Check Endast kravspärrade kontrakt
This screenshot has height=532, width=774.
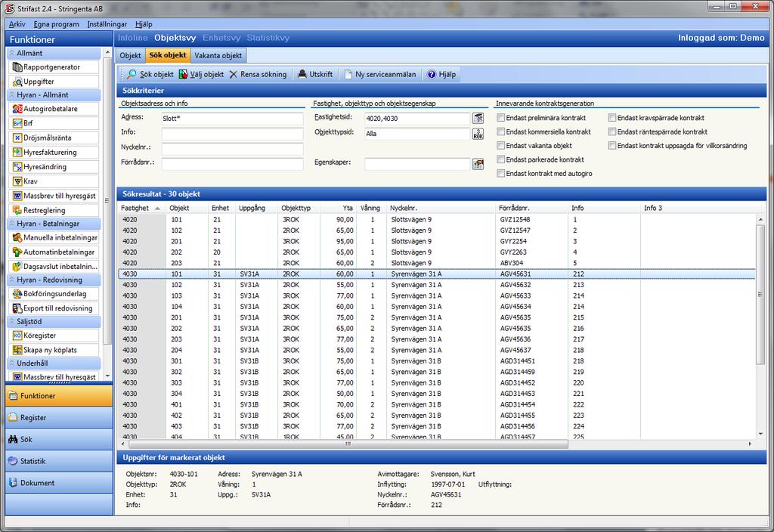pyautogui.click(x=612, y=118)
